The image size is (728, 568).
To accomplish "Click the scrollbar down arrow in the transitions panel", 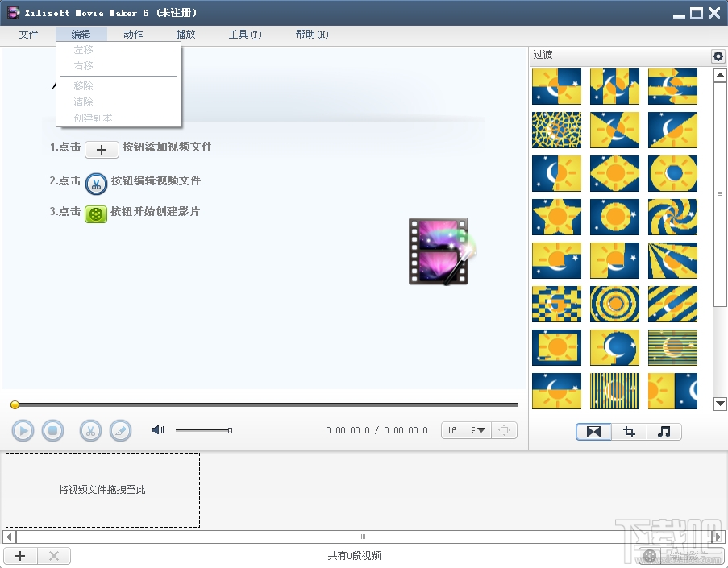I will point(719,404).
